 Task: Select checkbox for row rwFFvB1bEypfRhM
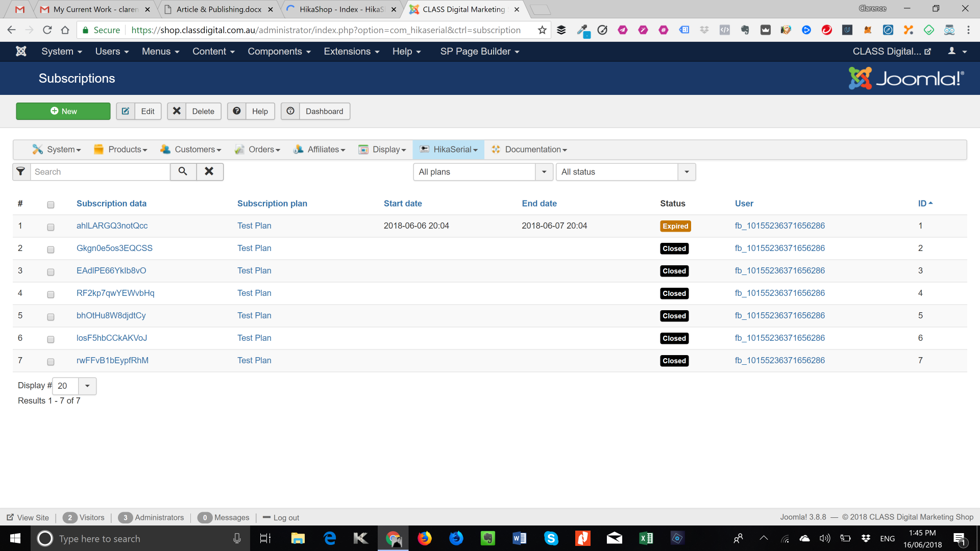click(51, 362)
